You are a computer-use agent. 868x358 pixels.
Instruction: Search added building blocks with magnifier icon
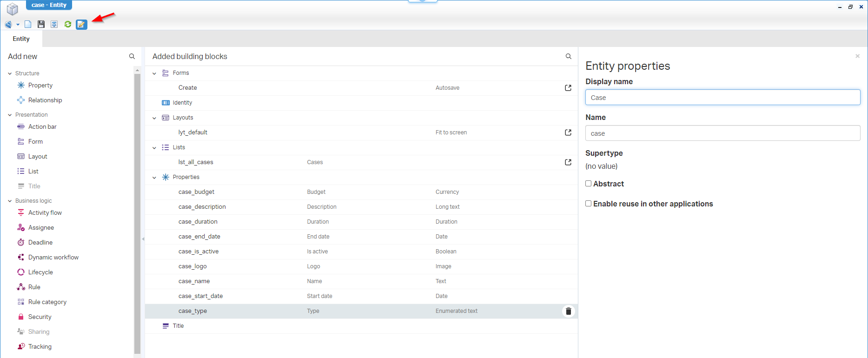click(568, 56)
